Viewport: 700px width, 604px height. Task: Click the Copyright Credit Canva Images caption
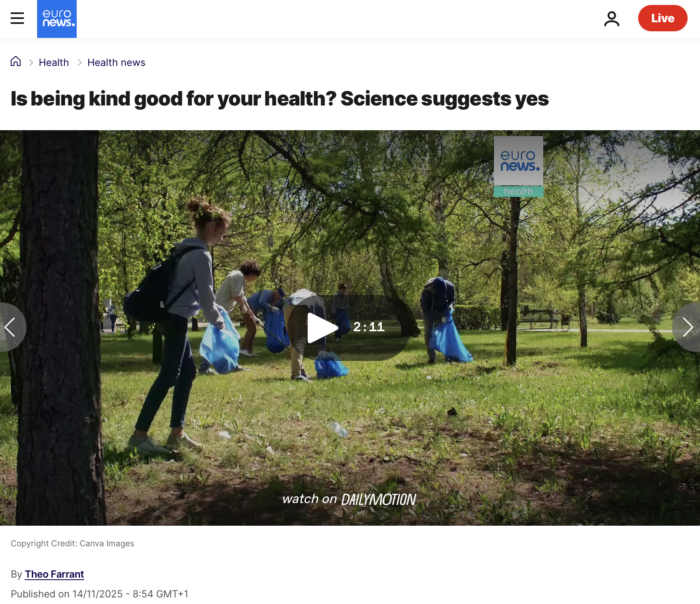coord(73,543)
